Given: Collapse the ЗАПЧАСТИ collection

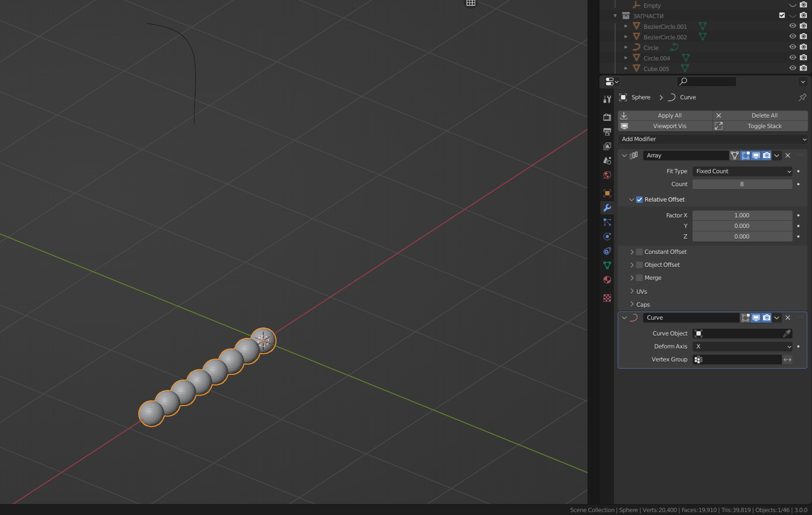Looking at the screenshot, I should tap(615, 16).
